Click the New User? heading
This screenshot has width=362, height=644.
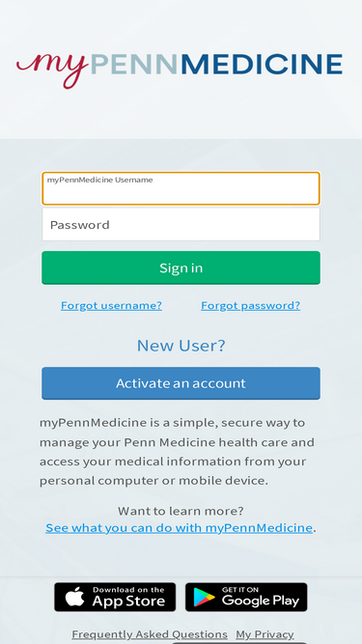(x=181, y=346)
